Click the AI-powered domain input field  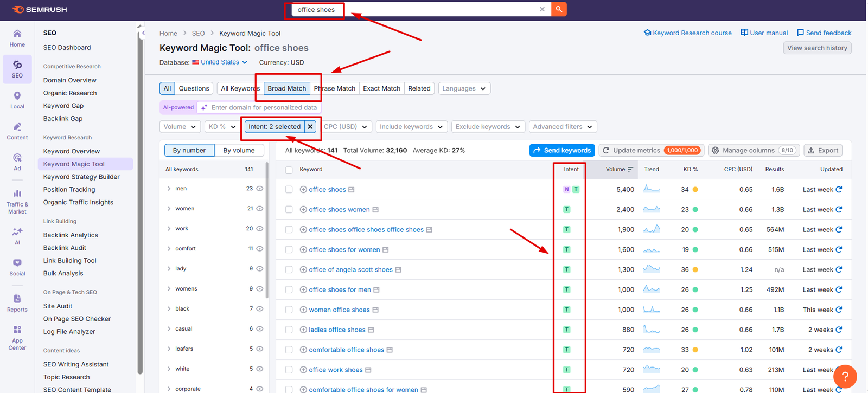259,107
